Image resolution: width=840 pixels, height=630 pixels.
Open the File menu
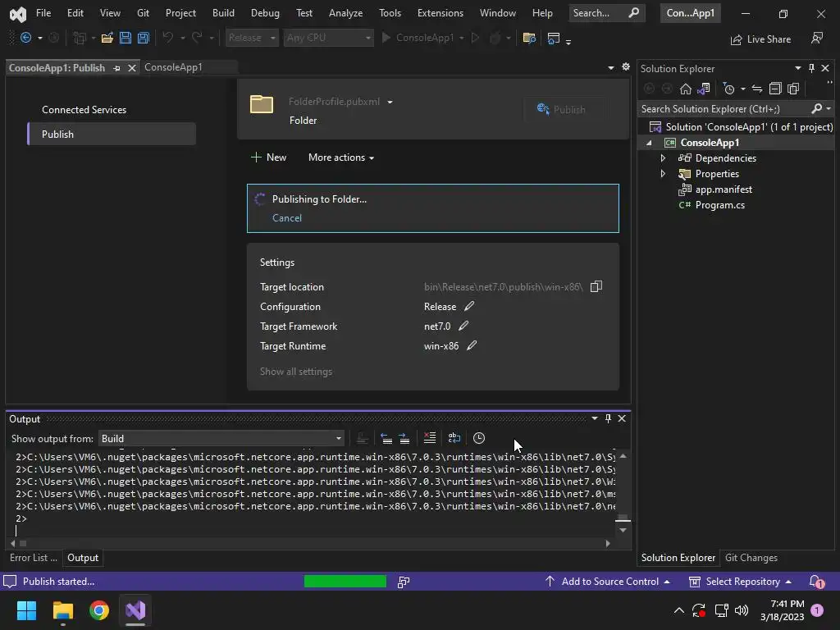point(43,13)
